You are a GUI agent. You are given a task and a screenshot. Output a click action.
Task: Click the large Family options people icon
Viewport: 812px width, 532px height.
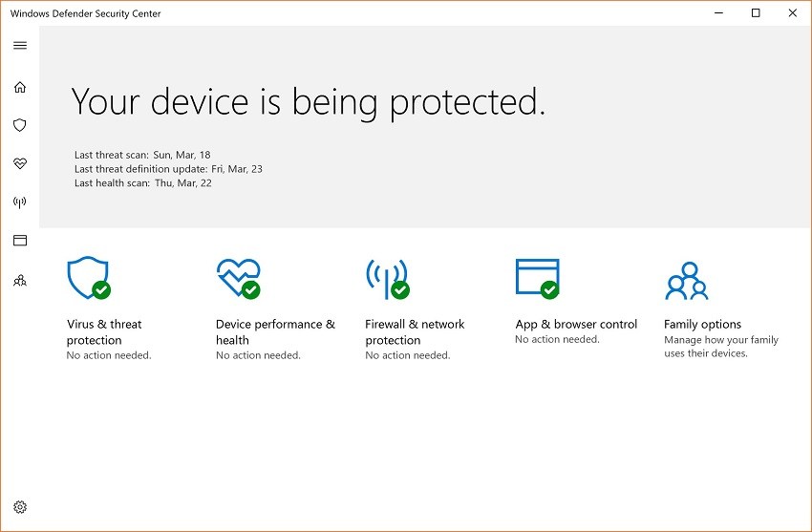[x=686, y=281]
